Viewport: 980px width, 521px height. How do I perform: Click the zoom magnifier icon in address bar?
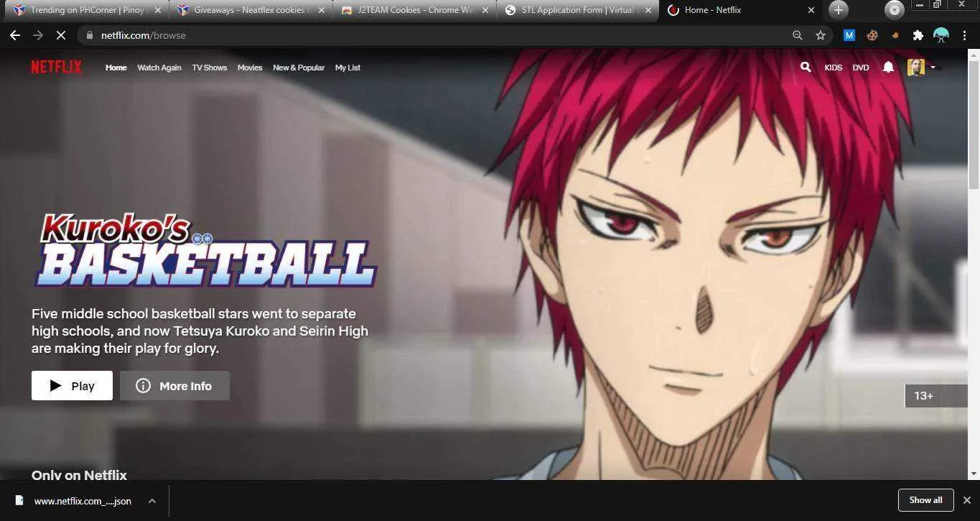point(798,35)
